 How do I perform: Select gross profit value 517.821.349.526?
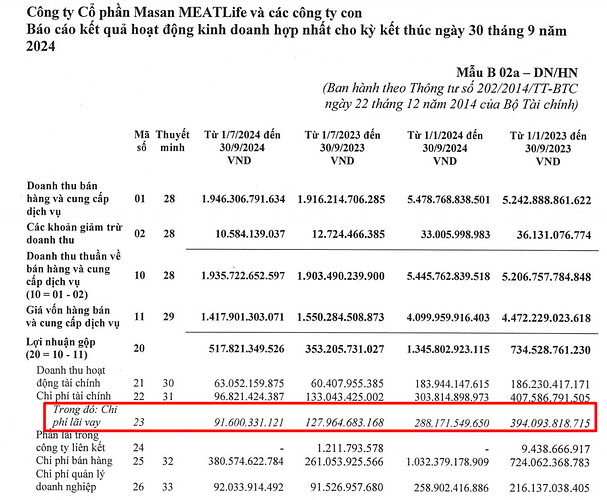pos(247,349)
